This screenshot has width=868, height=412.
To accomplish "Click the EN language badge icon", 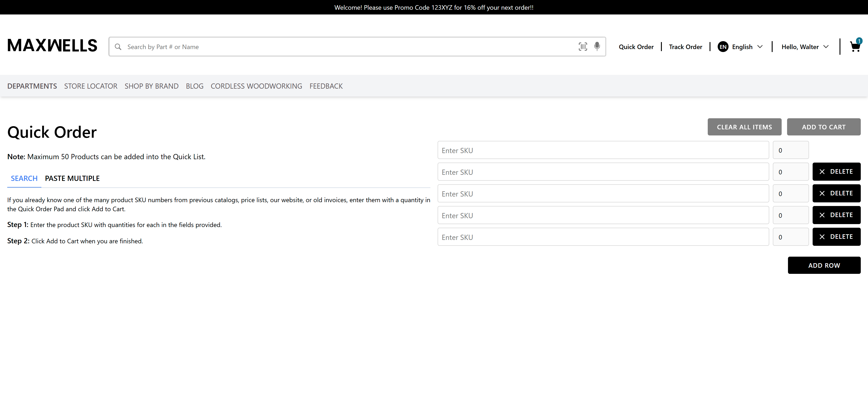I will pos(723,47).
